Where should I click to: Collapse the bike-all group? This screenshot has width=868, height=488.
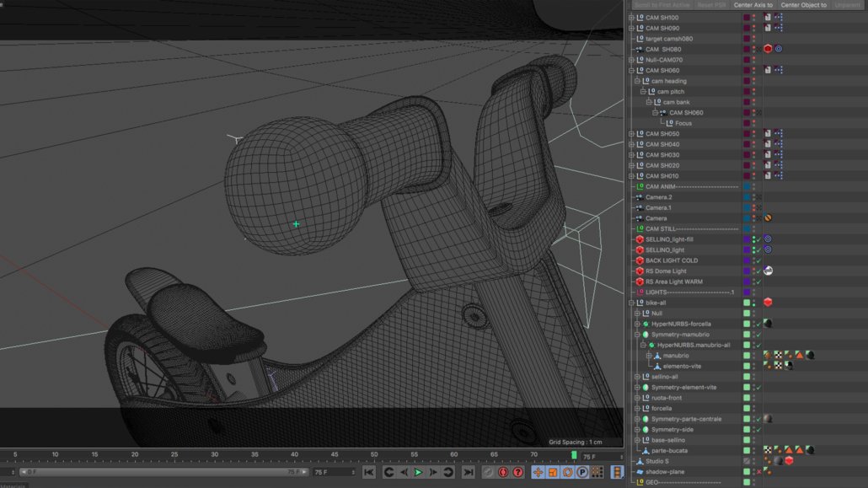point(631,303)
